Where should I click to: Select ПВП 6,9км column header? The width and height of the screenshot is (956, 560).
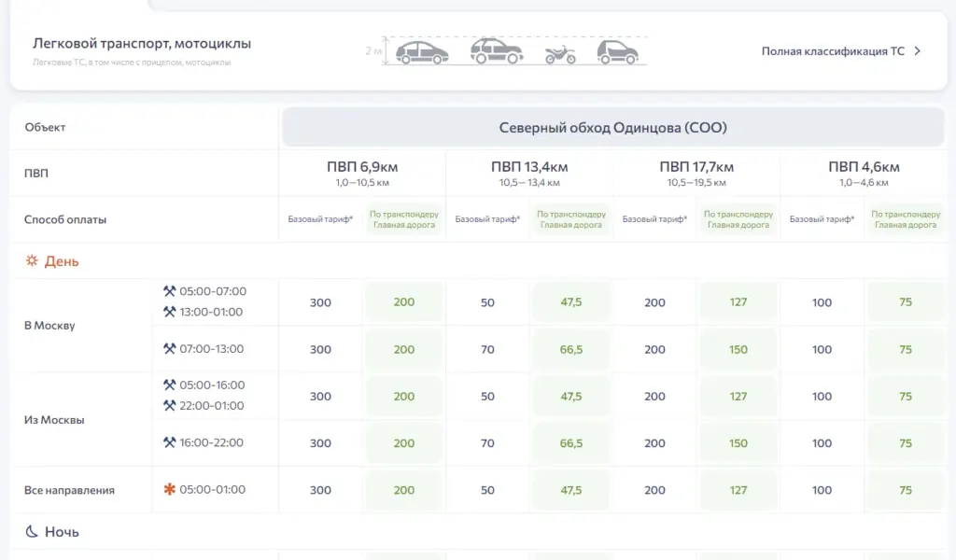362,173
